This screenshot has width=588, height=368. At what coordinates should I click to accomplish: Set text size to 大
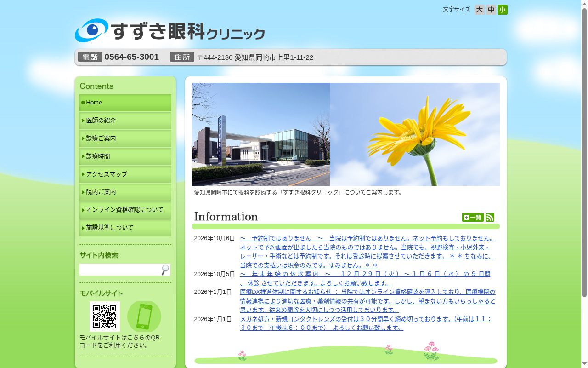(480, 10)
